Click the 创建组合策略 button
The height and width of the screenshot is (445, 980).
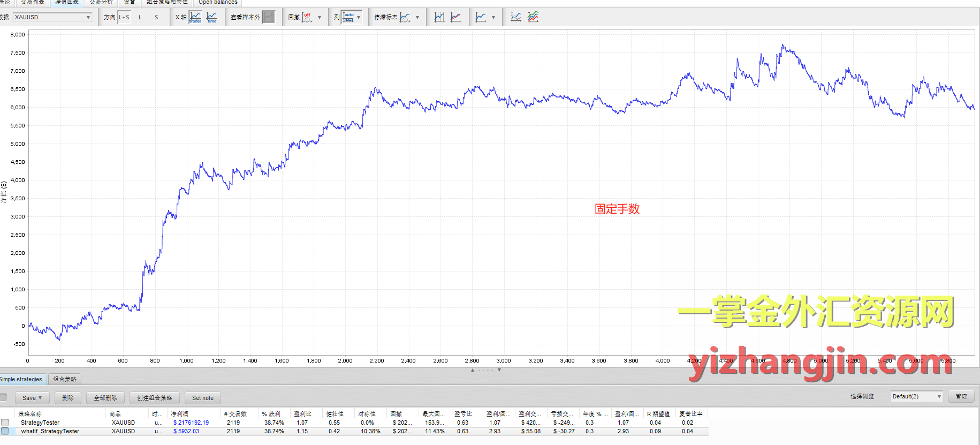click(155, 398)
